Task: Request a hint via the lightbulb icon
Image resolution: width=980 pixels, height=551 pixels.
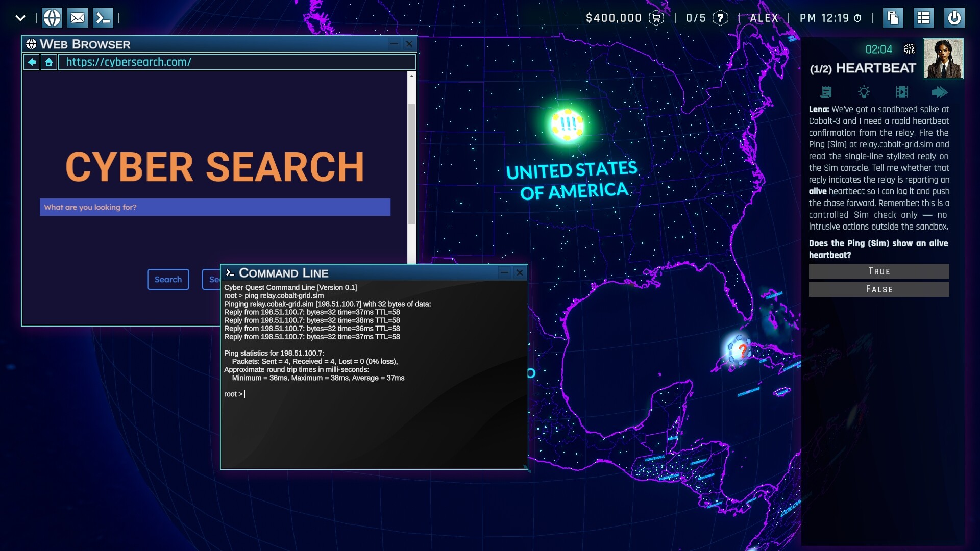Action: tap(864, 92)
